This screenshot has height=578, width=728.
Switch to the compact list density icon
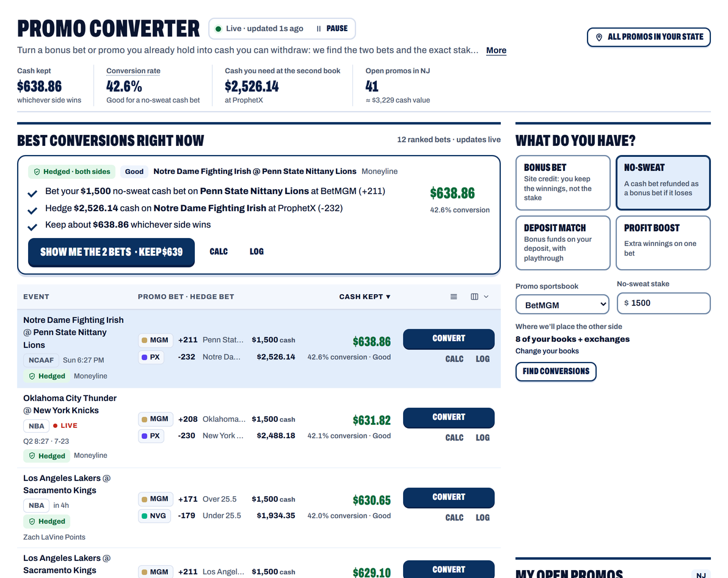point(454,297)
